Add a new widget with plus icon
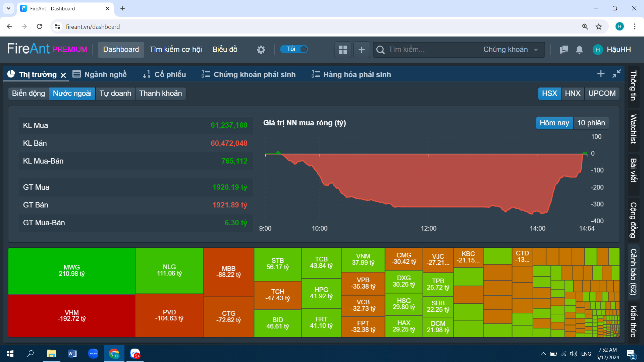 pyautogui.click(x=362, y=50)
